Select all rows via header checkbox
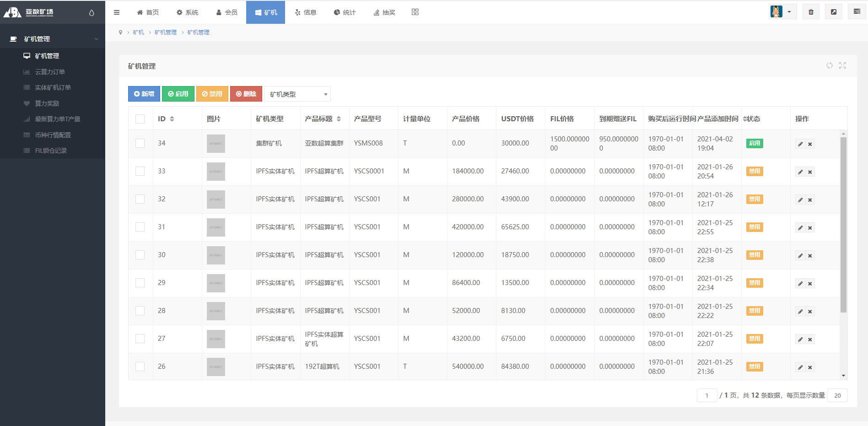Image resolution: width=868 pixels, height=426 pixels. [140, 118]
